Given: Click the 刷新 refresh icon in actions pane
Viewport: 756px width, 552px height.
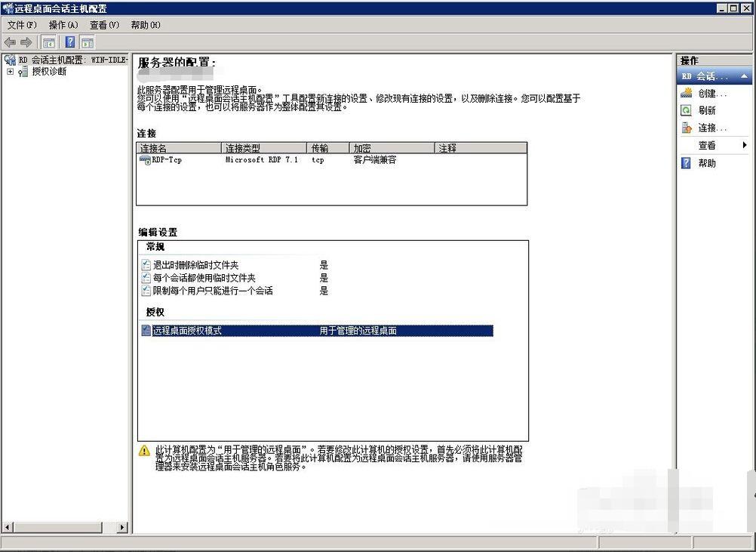Looking at the screenshot, I should [687, 110].
